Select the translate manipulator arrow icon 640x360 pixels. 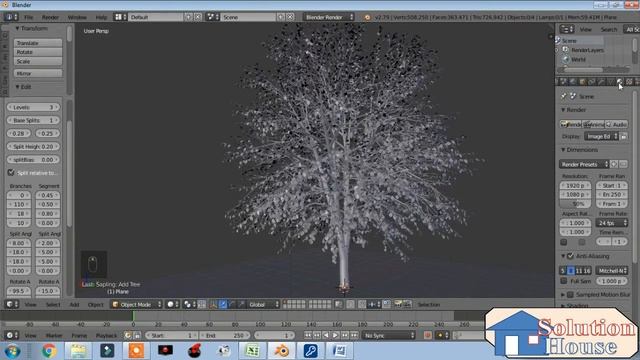click(x=223, y=304)
